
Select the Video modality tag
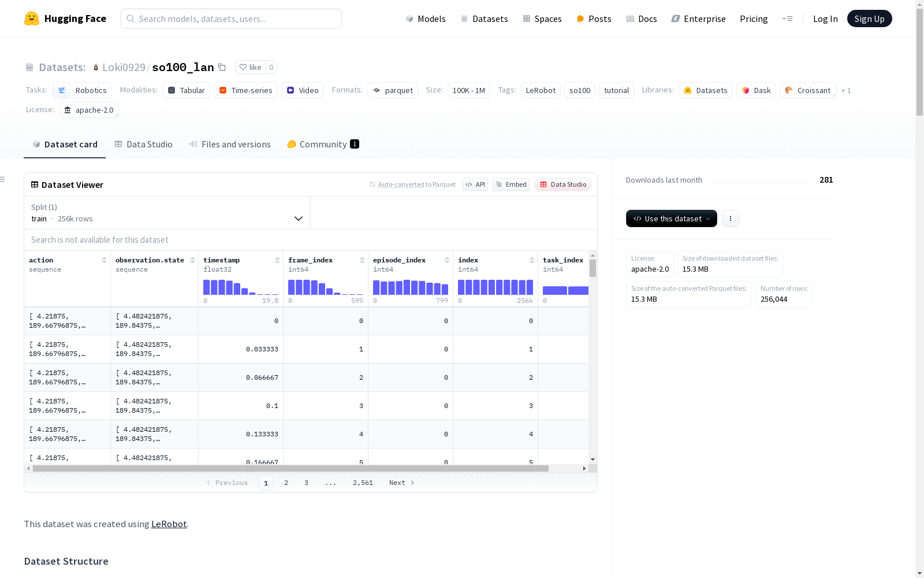[303, 90]
